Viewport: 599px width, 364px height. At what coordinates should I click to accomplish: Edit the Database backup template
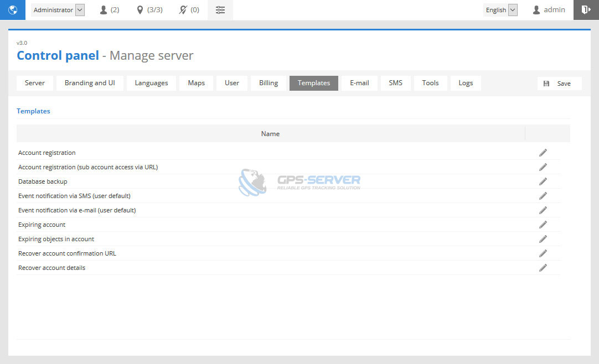tap(543, 181)
